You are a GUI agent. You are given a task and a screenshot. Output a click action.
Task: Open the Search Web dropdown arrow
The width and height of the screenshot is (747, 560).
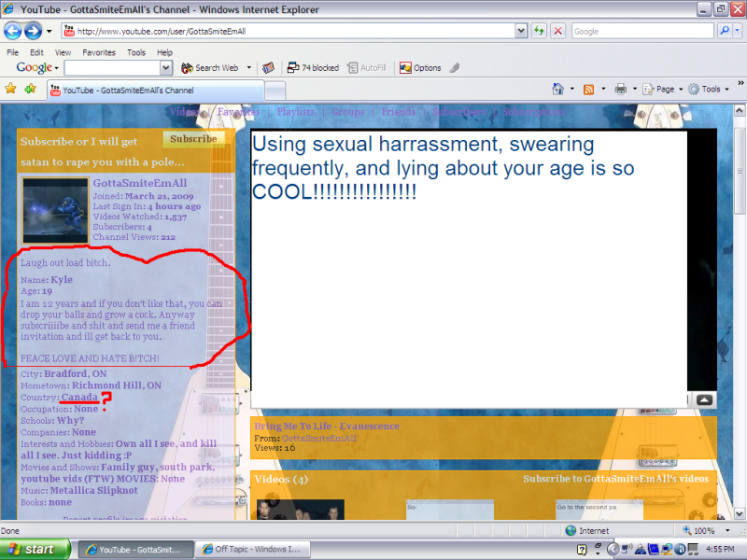[x=248, y=68]
